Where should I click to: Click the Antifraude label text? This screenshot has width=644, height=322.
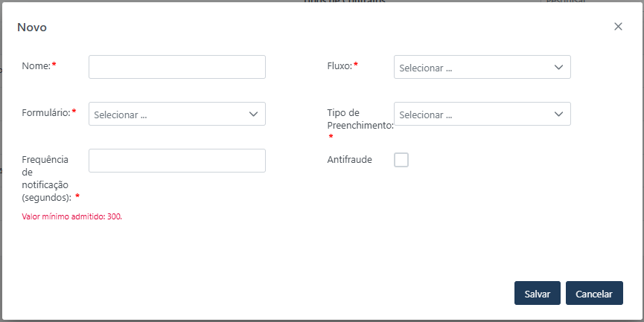[x=350, y=159]
